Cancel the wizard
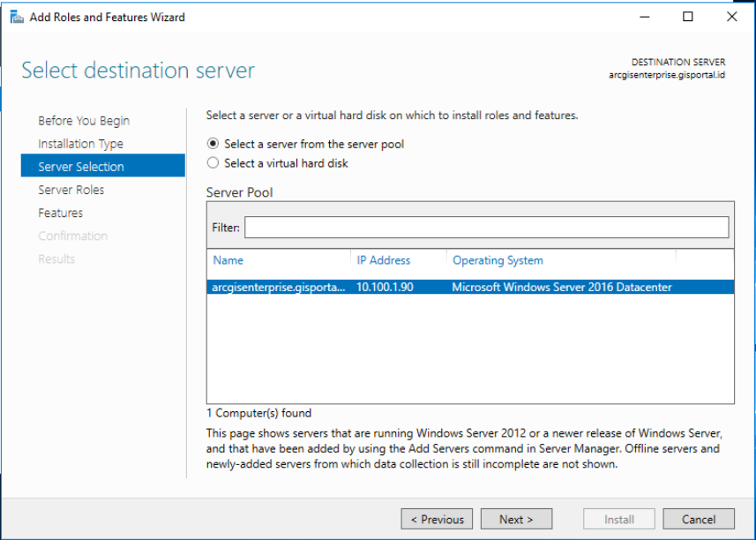This screenshot has height=540, width=756. [699, 519]
